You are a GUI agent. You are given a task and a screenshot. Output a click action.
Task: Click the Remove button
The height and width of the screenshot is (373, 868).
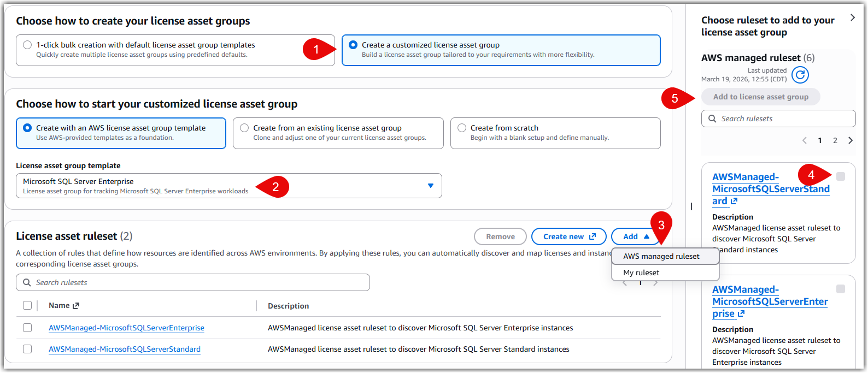pos(500,236)
